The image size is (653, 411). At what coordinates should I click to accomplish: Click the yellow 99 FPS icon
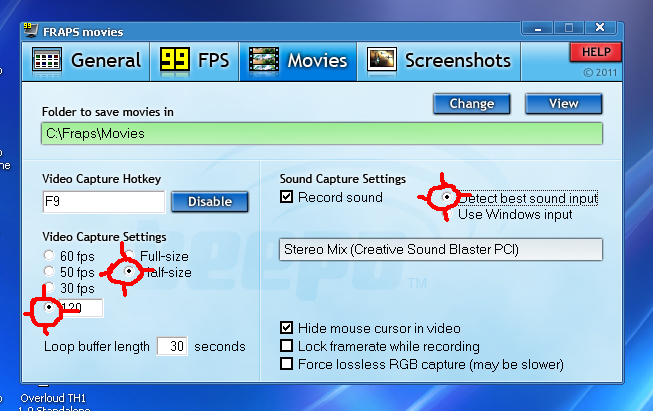coord(174,60)
